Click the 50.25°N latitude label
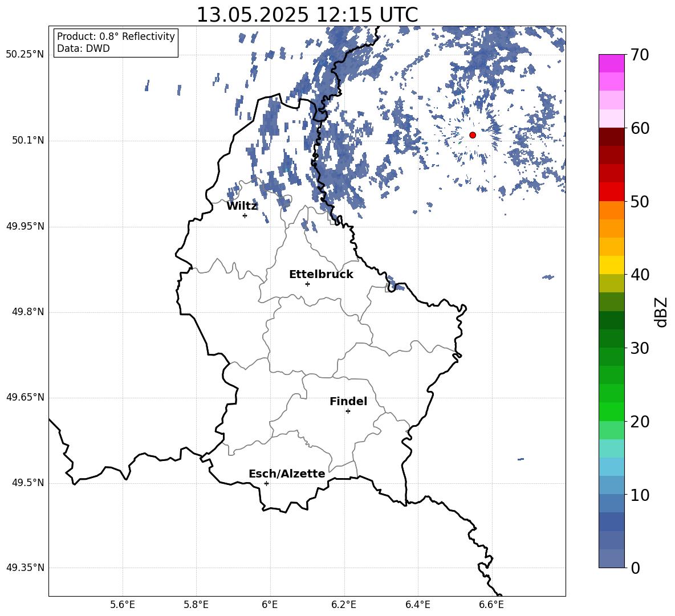The image size is (675, 616). pyautogui.click(x=25, y=55)
